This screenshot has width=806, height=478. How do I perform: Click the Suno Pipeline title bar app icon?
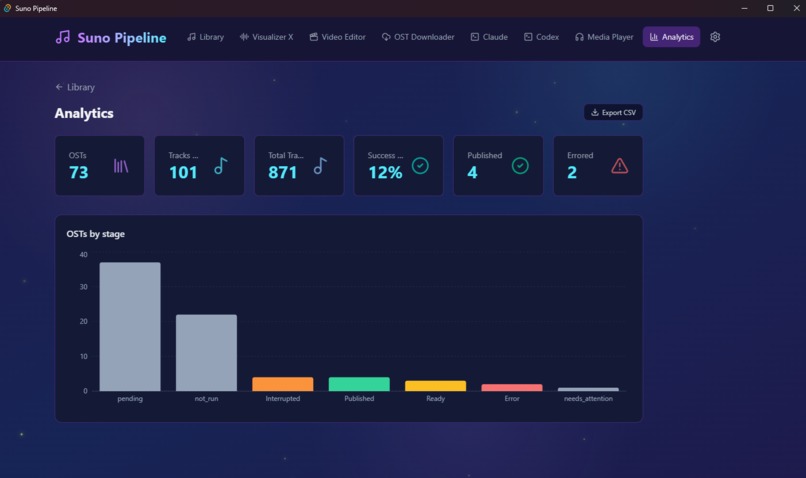tap(7, 8)
